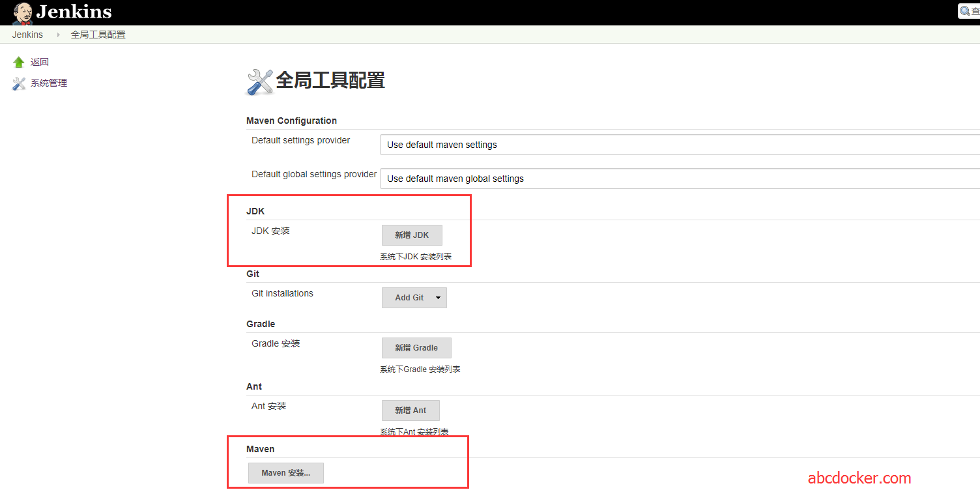This screenshot has width=980, height=490.
Task: Click the abcdocker.com watermark text
Action: point(859,477)
